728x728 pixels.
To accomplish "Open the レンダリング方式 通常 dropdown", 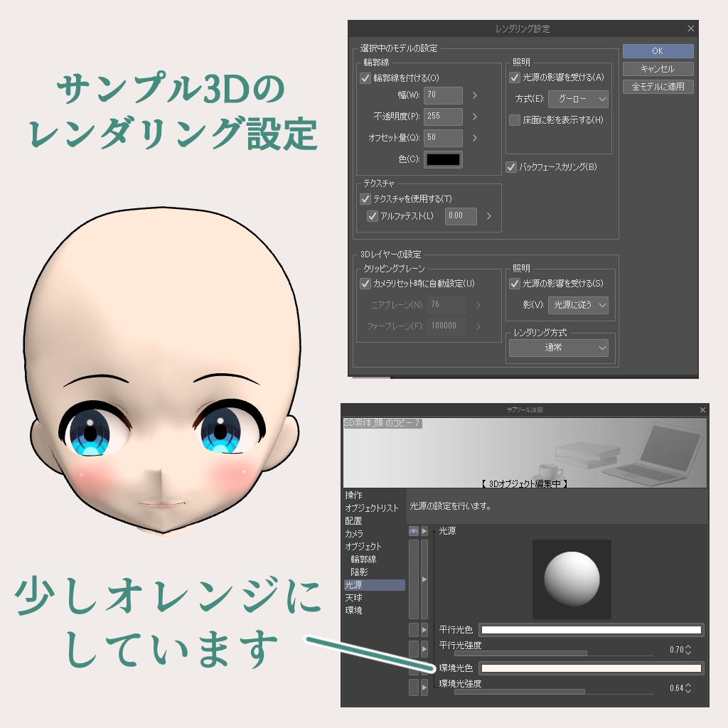I will pos(558,348).
